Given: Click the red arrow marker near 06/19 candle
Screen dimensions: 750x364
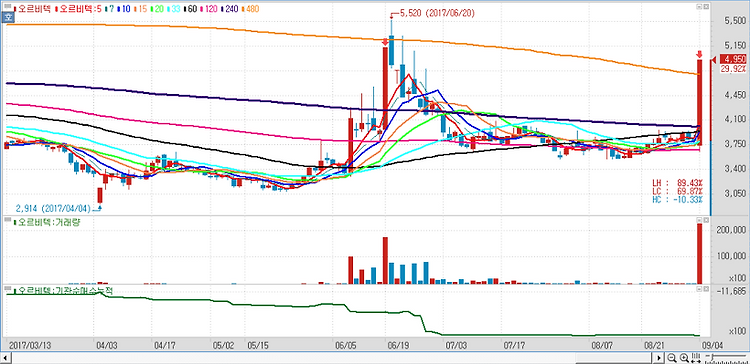Looking at the screenshot, I should pos(385,43).
